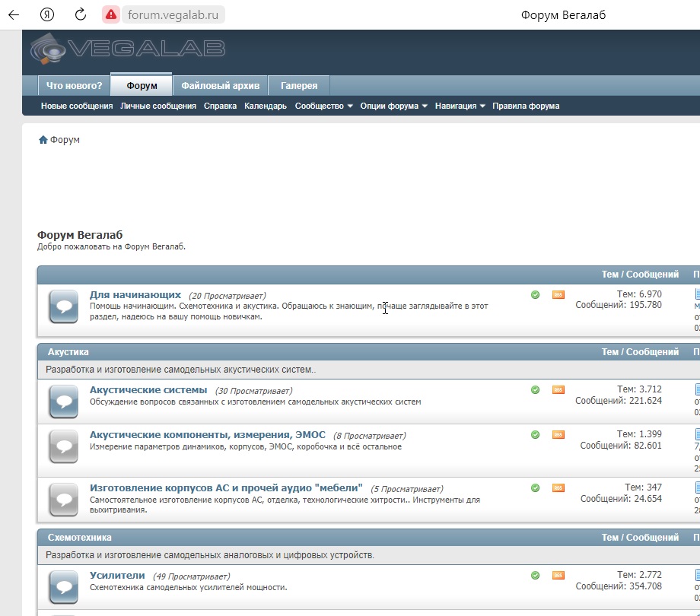The width and height of the screenshot is (700, 616).
Task: Switch to Файловый архив tab
Action: [220, 86]
